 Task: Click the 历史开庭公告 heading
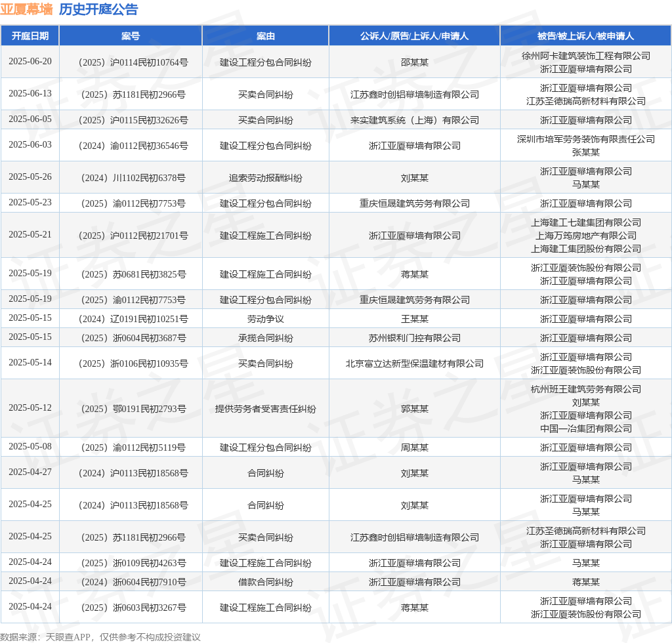pos(98,9)
